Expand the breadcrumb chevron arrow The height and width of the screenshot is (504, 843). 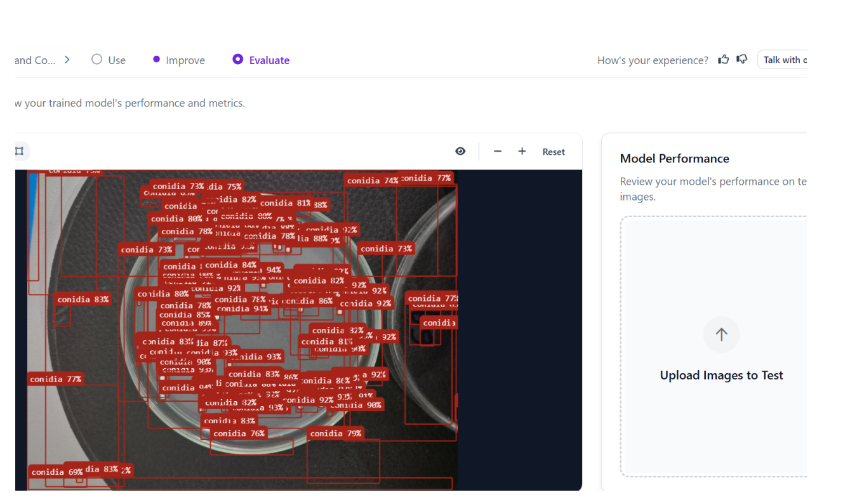point(67,60)
